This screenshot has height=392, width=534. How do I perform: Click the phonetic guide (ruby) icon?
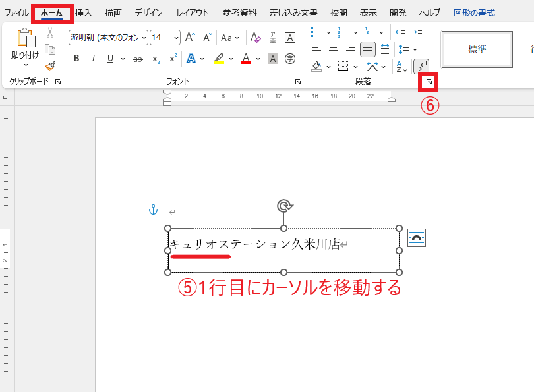click(x=273, y=38)
